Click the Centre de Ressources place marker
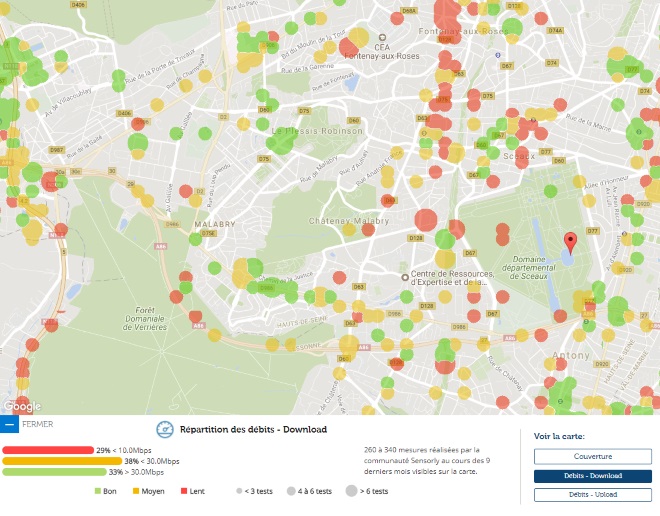 404,277
